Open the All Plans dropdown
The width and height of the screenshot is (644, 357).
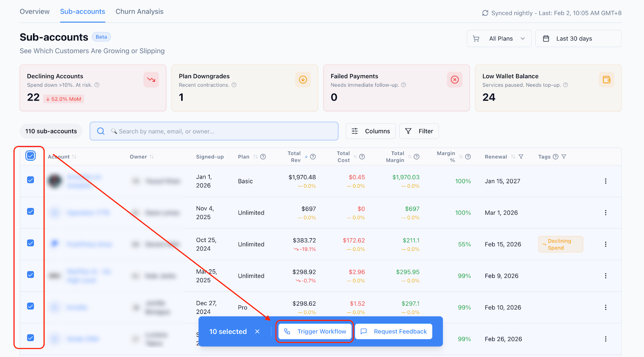coord(499,39)
